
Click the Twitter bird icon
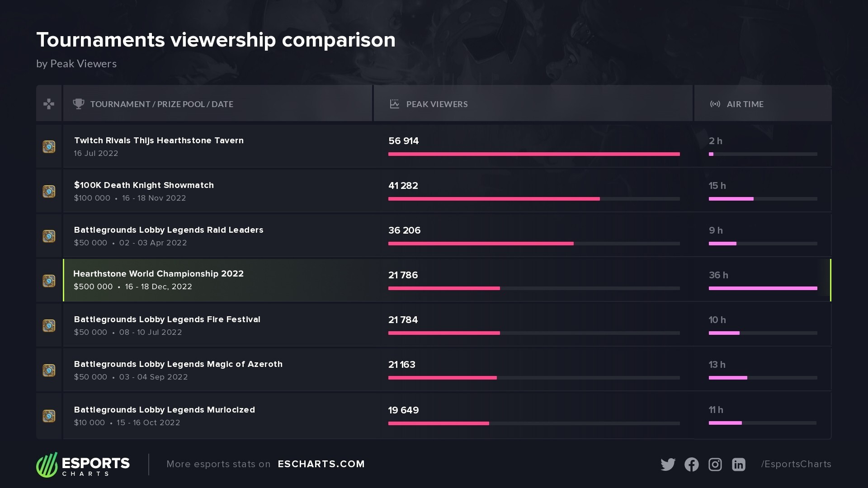point(668,465)
